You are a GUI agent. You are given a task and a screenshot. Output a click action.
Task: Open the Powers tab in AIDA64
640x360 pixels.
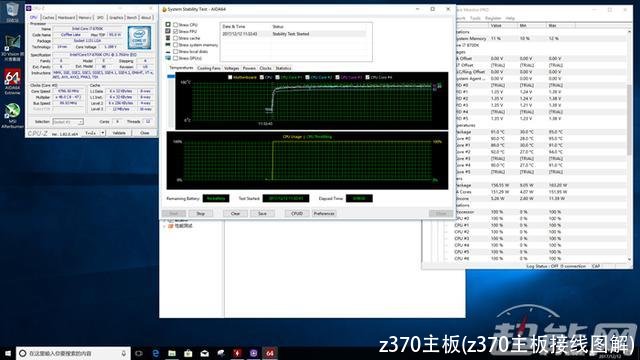249,68
